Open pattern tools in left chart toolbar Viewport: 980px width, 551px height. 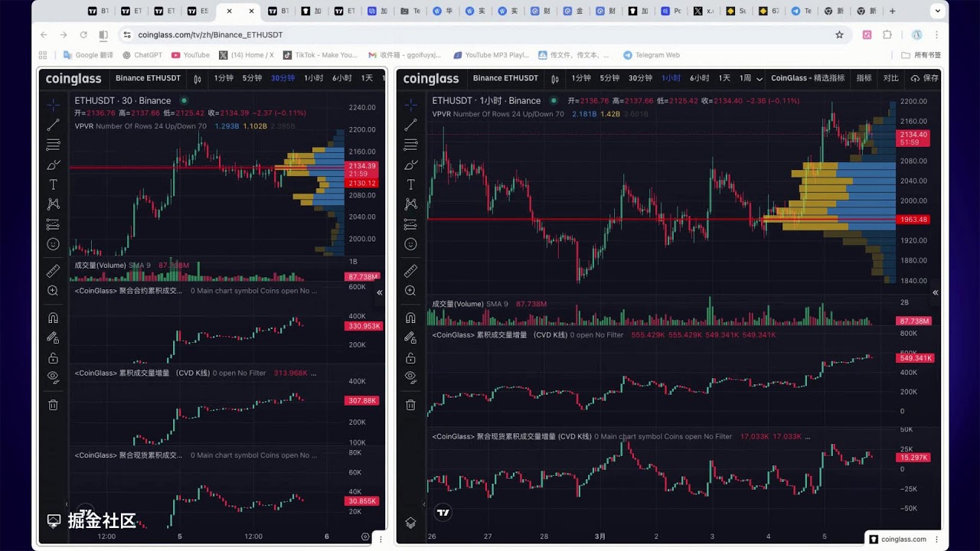click(53, 204)
